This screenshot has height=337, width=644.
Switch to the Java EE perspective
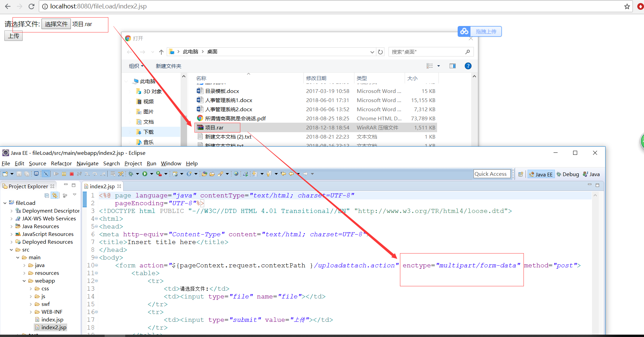coord(541,174)
